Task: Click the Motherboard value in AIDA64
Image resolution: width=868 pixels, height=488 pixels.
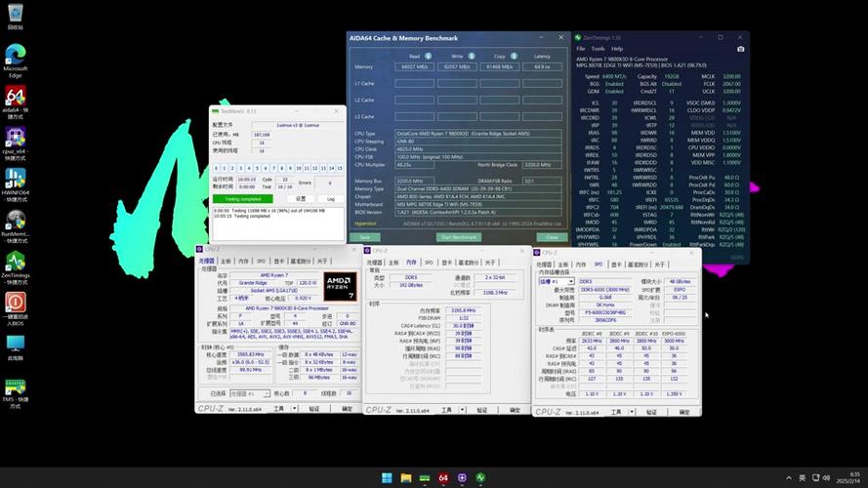Action: point(478,204)
